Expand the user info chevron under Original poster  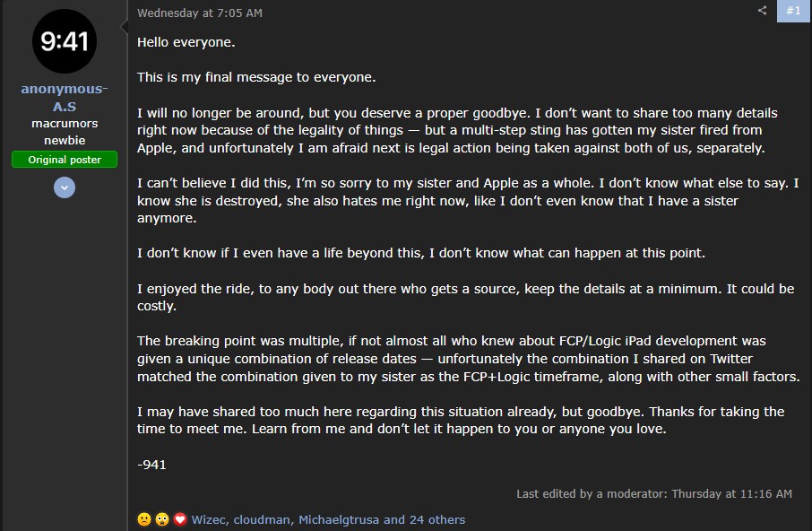[65, 187]
